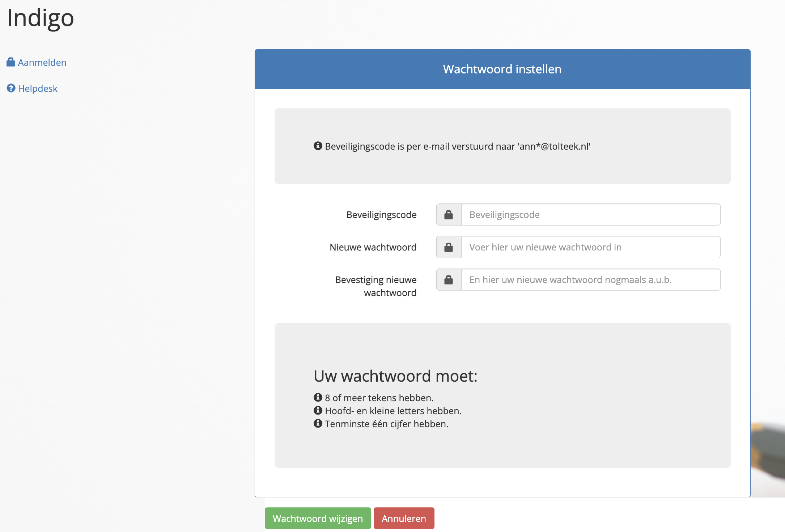Click the Indigo title heading
785x532 pixels.
pos(41,18)
